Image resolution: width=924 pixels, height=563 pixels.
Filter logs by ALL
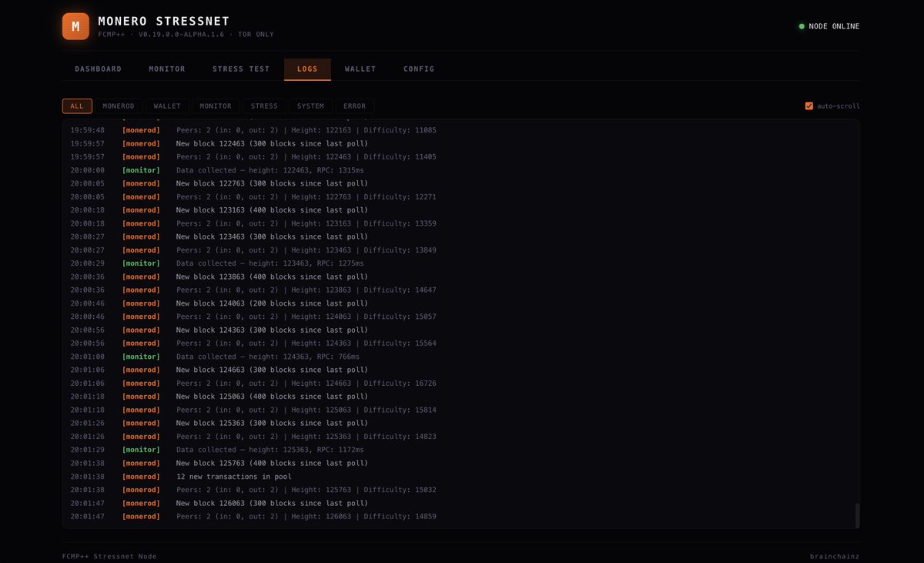coord(77,106)
